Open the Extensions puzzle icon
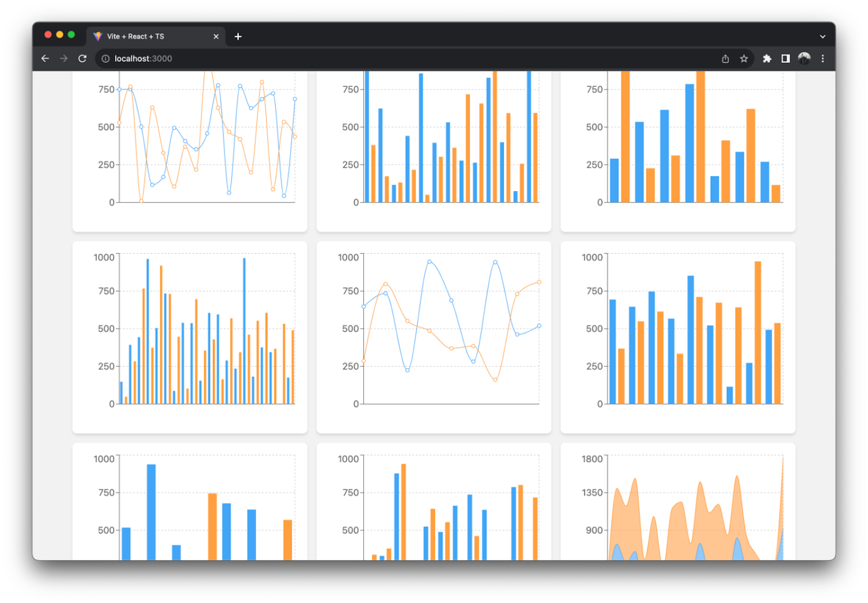Viewport: 868px width, 603px height. 767,59
